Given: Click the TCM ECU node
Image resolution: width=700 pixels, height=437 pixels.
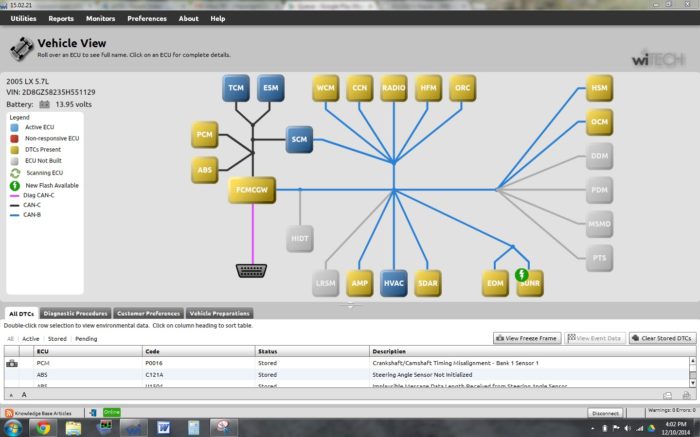Looking at the screenshot, I should (x=236, y=88).
